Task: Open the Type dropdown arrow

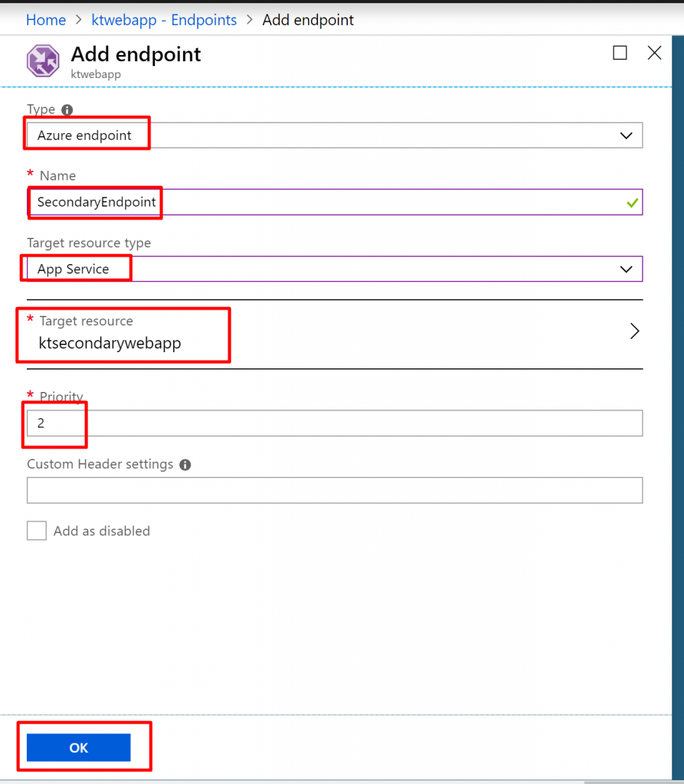Action: [x=626, y=136]
